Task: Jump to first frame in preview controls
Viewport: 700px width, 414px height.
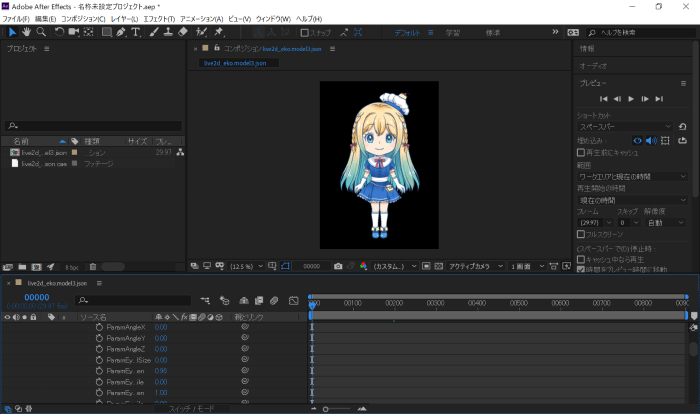Action: (x=604, y=99)
